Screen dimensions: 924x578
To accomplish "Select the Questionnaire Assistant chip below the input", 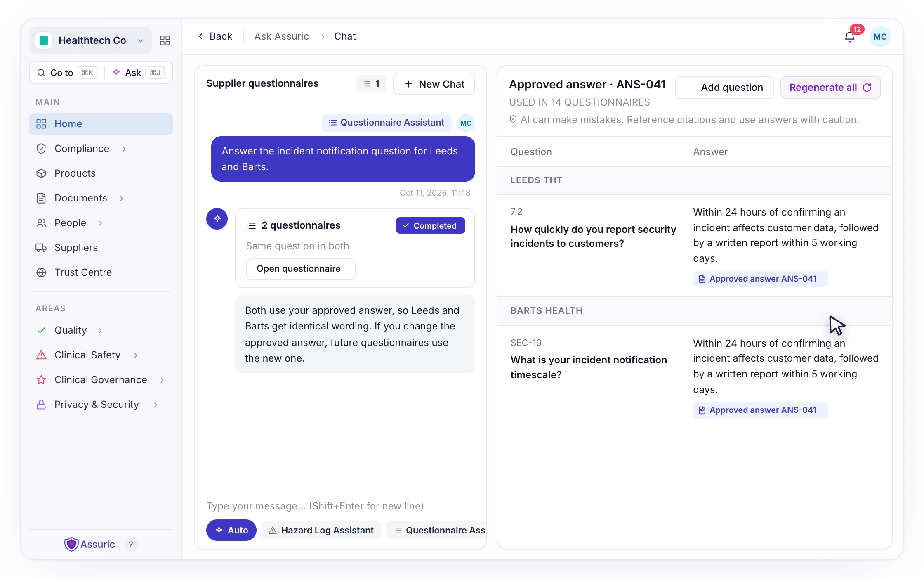I will (436, 530).
